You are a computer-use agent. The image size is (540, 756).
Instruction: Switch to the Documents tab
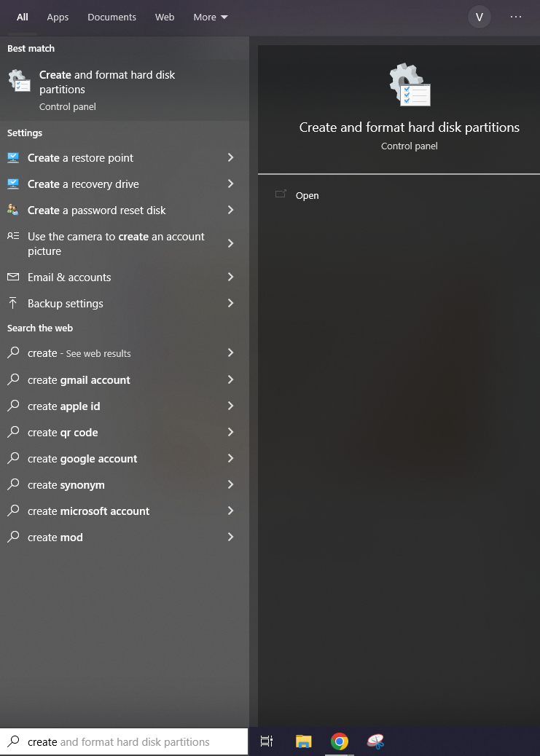[x=112, y=17]
